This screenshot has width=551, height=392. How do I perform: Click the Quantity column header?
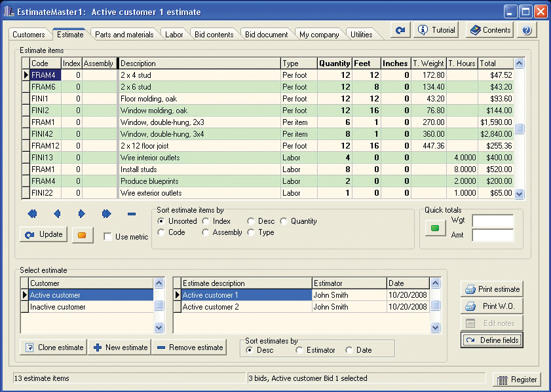(x=335, y=63)
